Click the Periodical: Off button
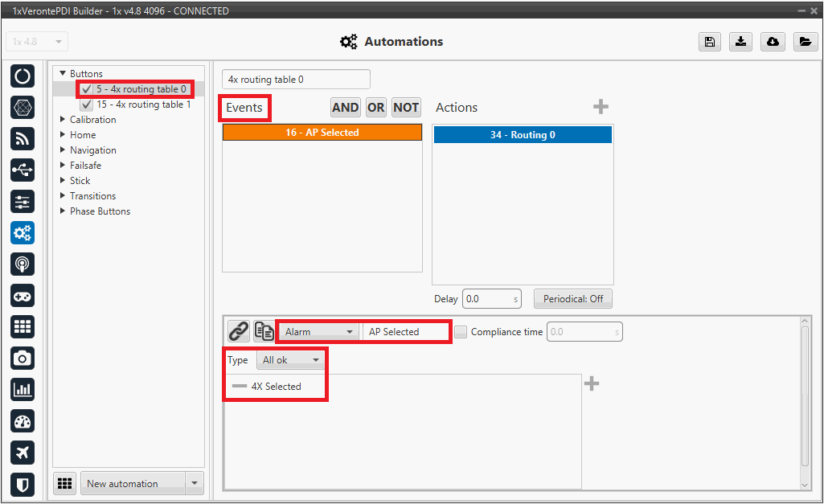Screen dimensions: 824x504 click(572, 299)
